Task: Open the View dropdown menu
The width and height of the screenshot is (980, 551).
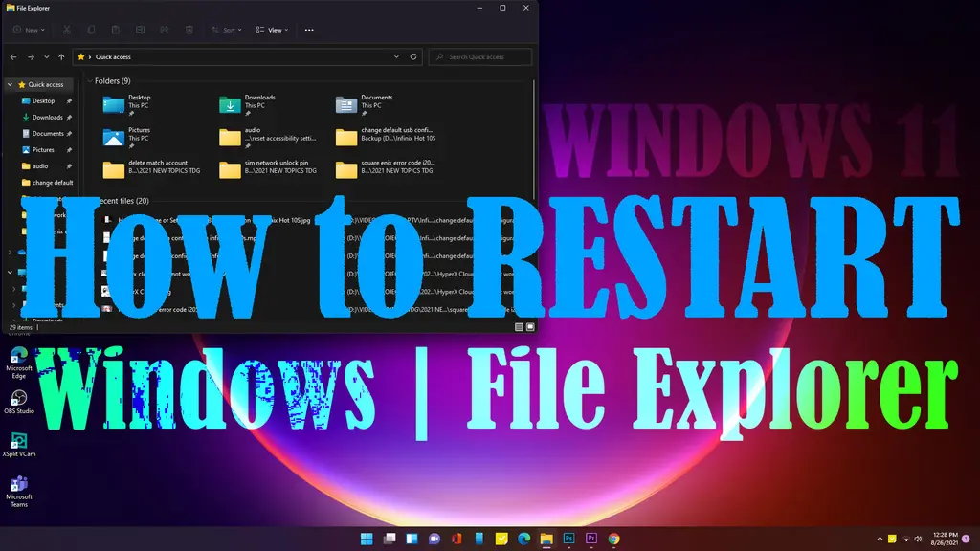Action: [272, 30]
